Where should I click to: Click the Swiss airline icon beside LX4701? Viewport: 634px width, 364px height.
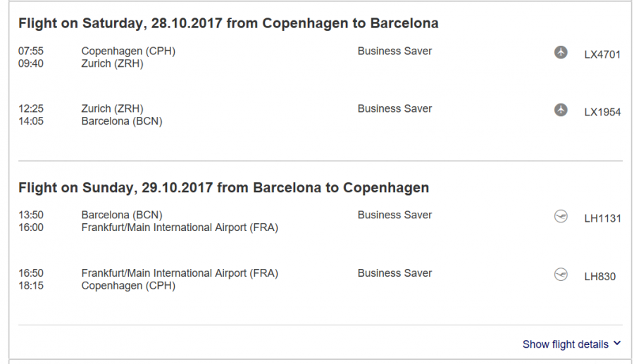pos(561,53)
